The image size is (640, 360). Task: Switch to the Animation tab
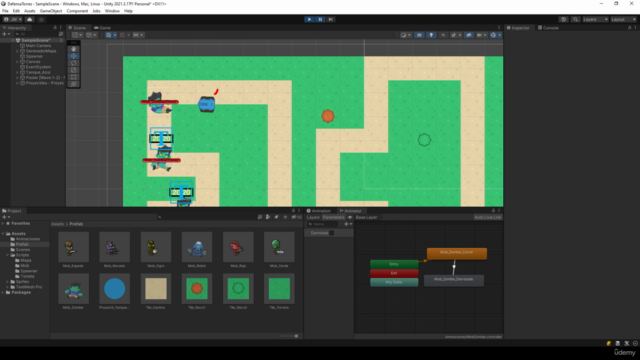318,211
